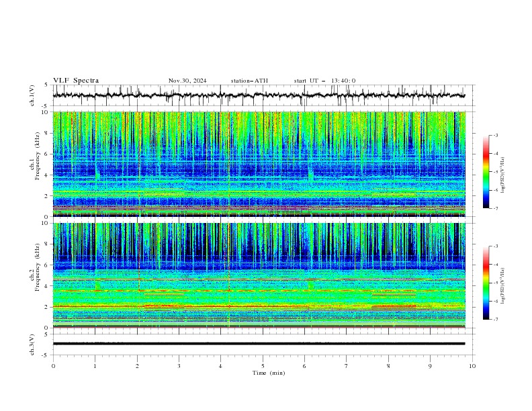The image size is (532, 411).
Task: Click the ch.2 spectrogram panel
Action: tap(259, 275)
